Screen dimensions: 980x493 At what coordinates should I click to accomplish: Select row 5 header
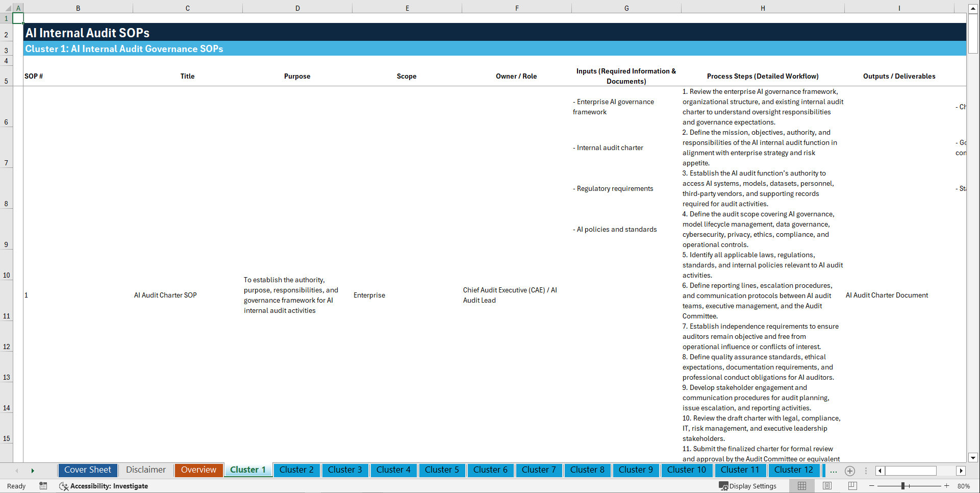(x=6, y=76)
